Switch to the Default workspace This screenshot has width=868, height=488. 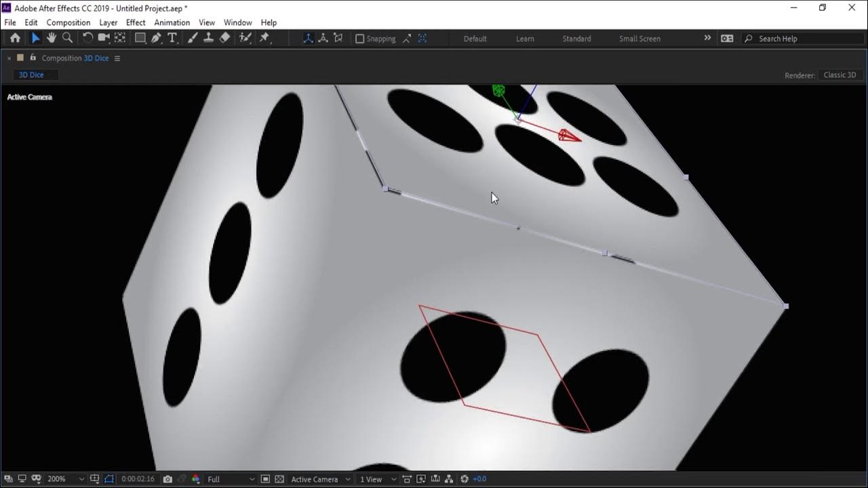click(475, 39)
